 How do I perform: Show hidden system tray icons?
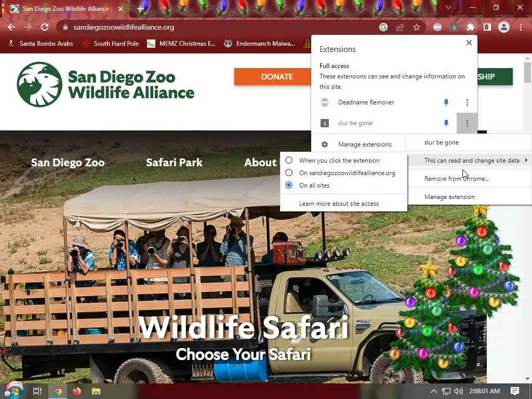tap(434, 391)
